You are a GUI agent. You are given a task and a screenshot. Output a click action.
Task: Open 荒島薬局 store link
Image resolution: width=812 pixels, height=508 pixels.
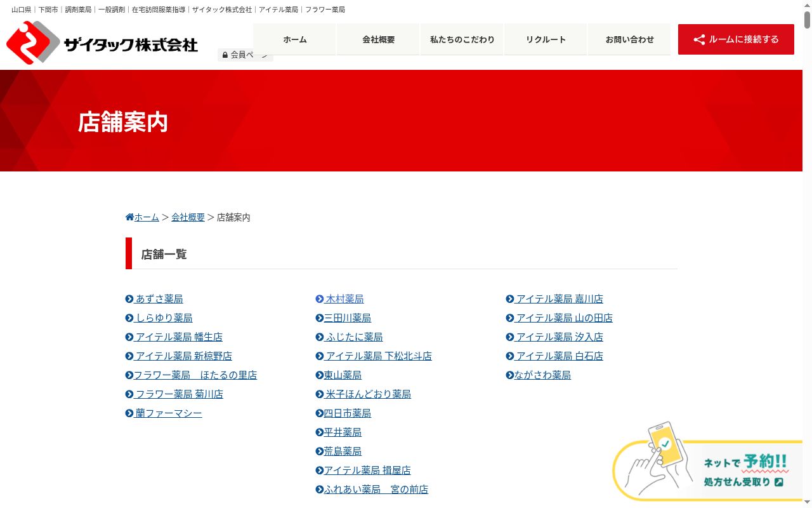pyautogui.click(x=339, y=451)
